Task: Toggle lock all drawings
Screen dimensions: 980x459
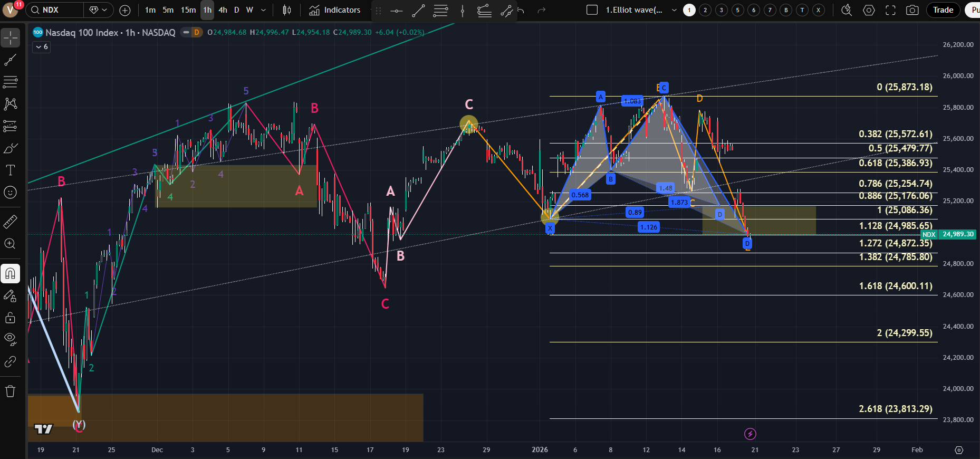Action: point(10,318)
